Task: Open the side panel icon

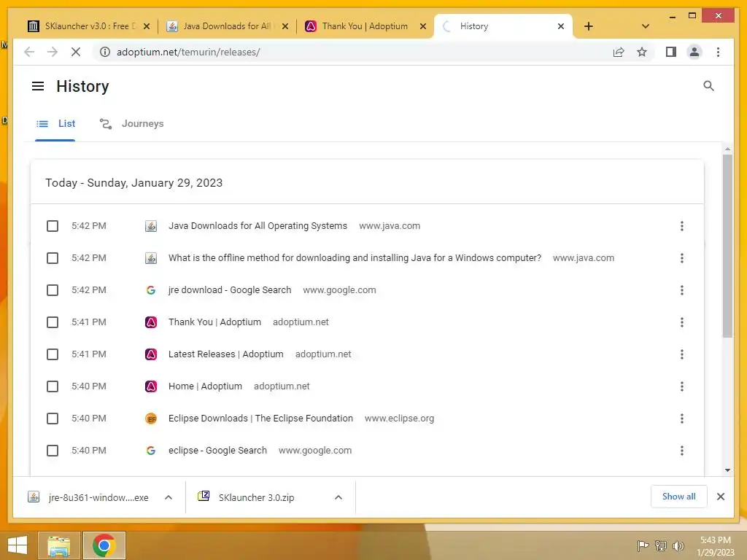Action: coord(671,52)
